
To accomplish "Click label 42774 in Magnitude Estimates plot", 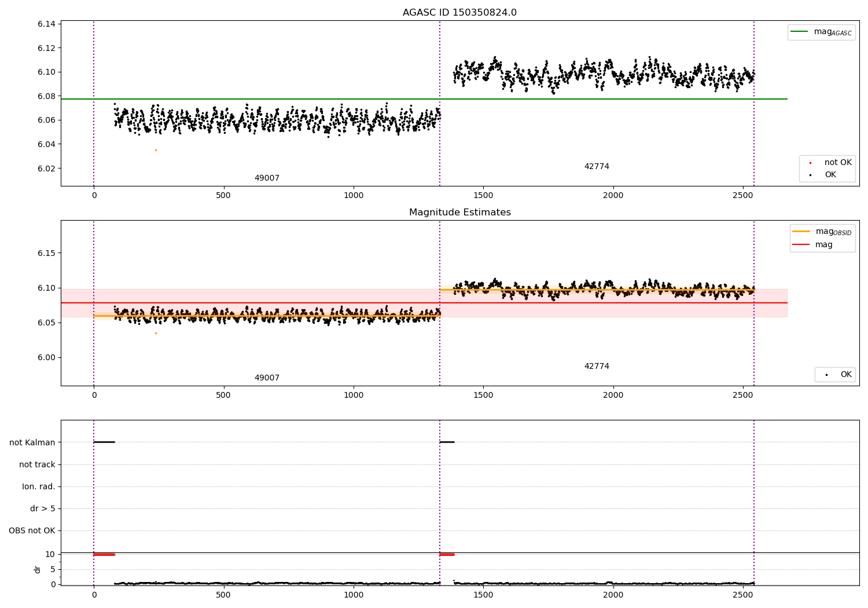I will tap(597, 367).
